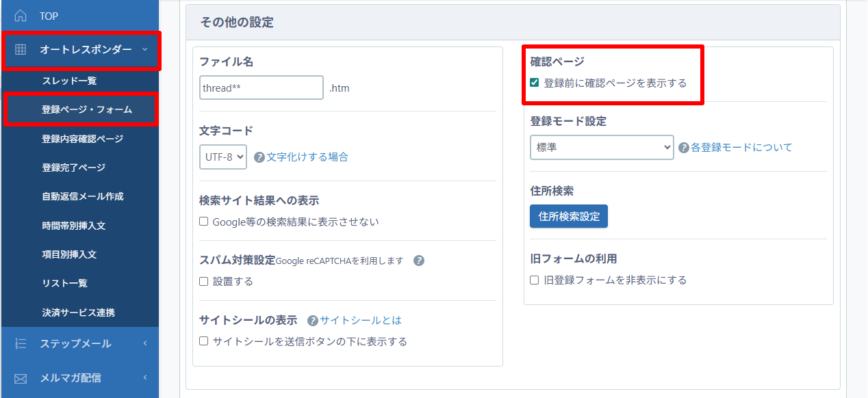This screenshot has height=398, width=868.
Task: Click the TOP home icon
Action: (21, 16)
